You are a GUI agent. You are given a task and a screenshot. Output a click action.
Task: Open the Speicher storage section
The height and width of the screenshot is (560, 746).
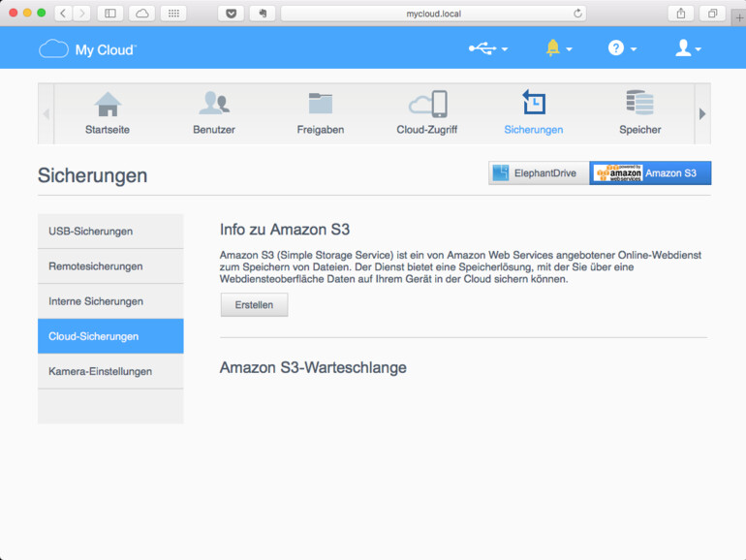point(639,113)
